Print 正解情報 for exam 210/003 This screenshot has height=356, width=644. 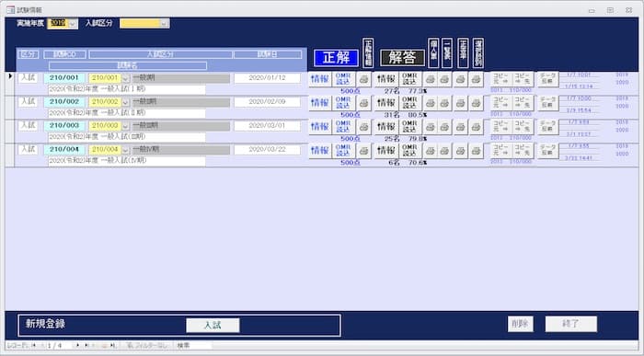pos(363,127)
